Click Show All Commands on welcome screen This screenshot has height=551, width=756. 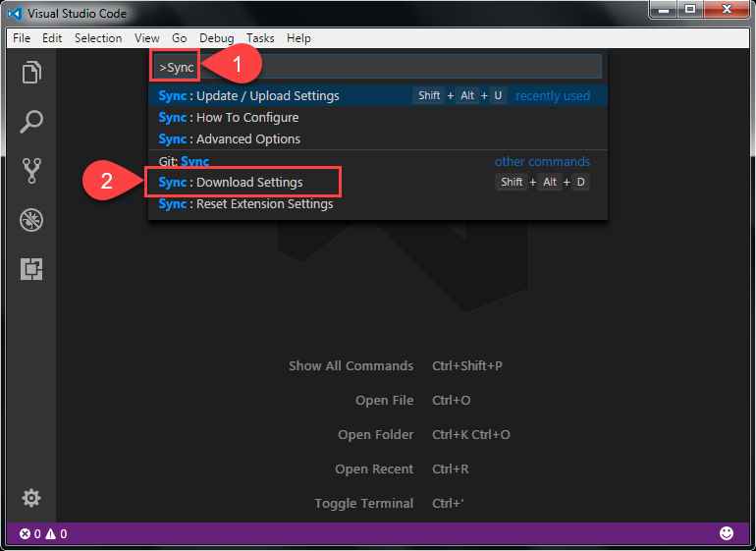point(351,365)
